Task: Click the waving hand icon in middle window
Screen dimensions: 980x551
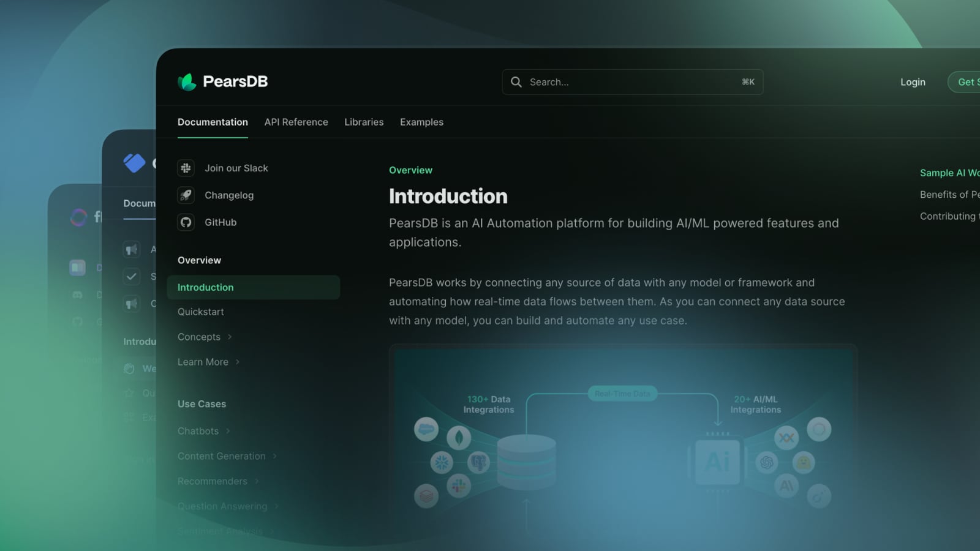Action: point(129,369)
